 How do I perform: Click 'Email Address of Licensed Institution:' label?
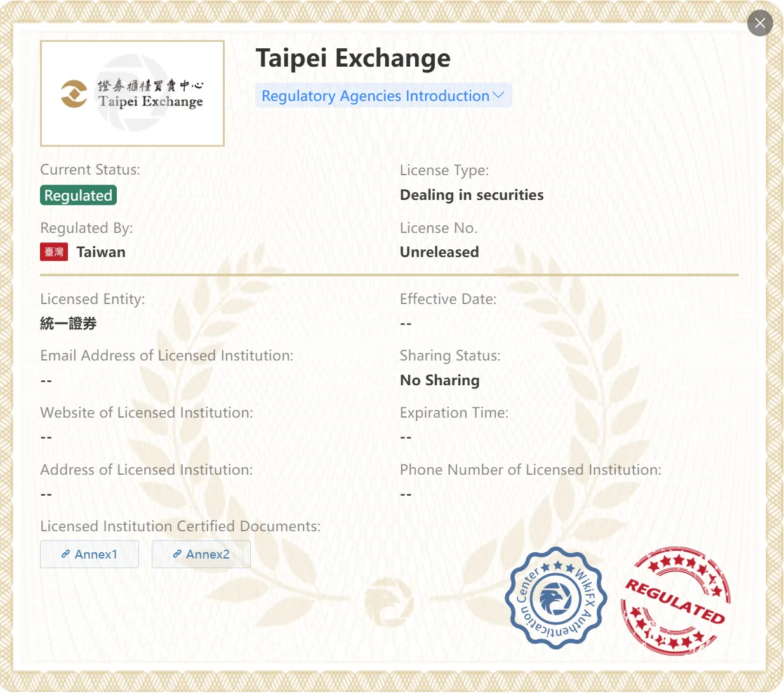pos(167,355)
